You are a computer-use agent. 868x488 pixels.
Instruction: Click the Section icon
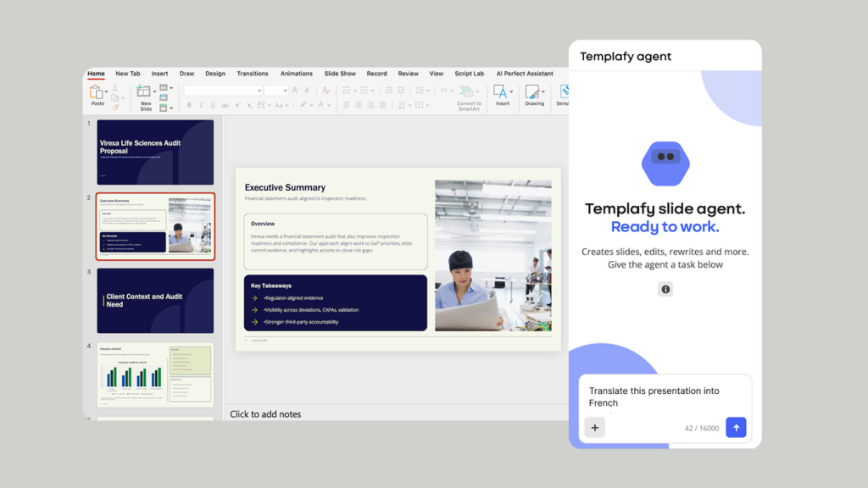click(164, 108)
